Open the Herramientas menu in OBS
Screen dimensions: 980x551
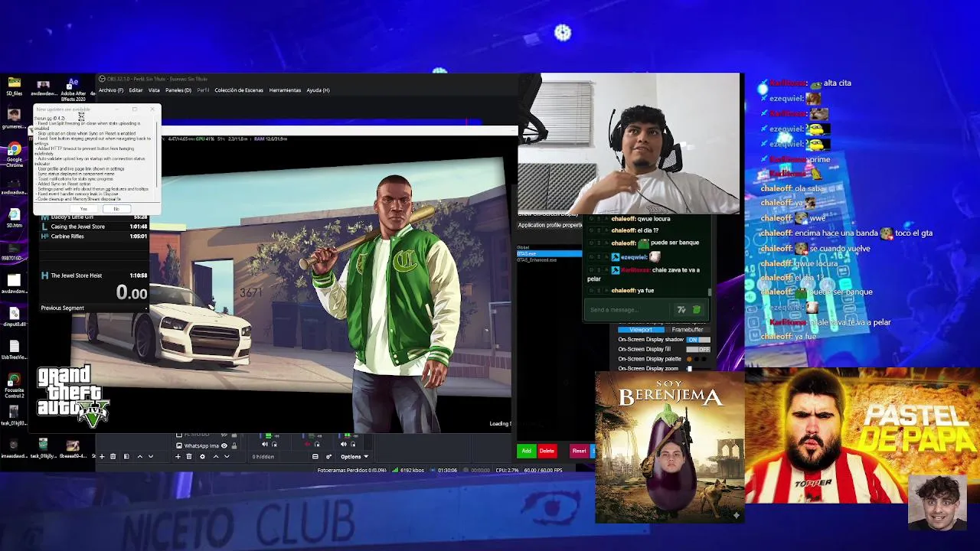(x=285, y=90)
